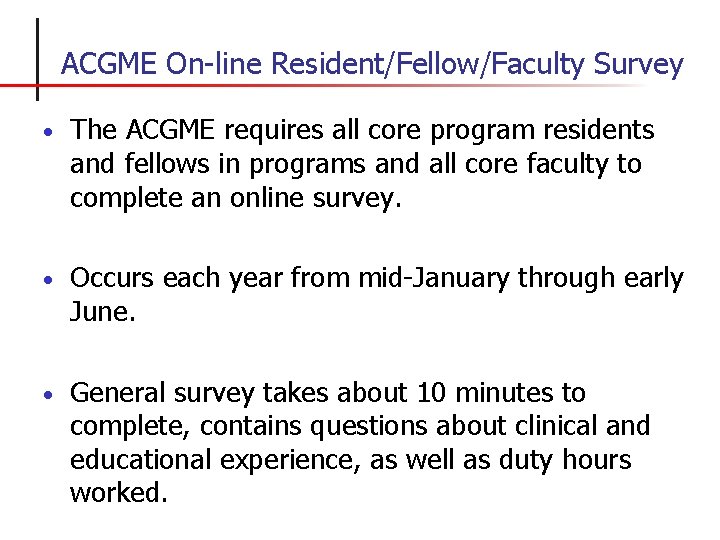Image resolution: width=720 pixels, height=540 pixels.
Task: Select the first bullet point marker
Action: (49, 131)
